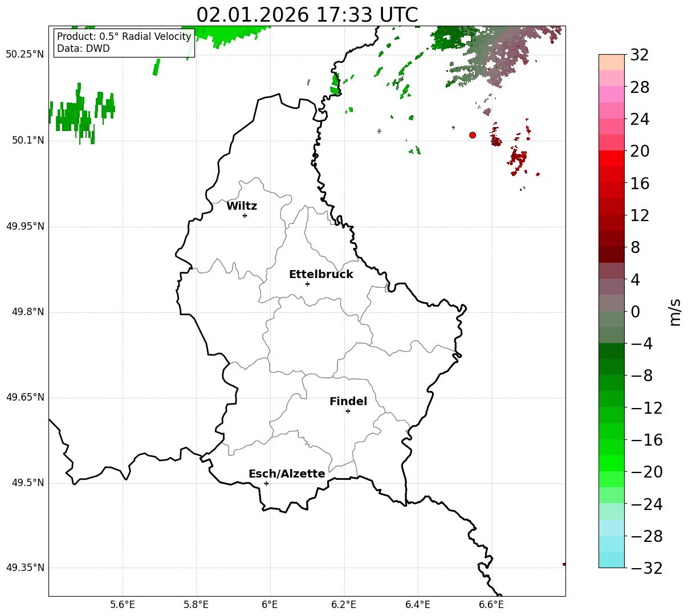This screenshot has height=616, width=688.
Task: Click the 'Product: 0.5° Radial Velocity' legend line
Action: pyautogui.click(x=124, y=37)
